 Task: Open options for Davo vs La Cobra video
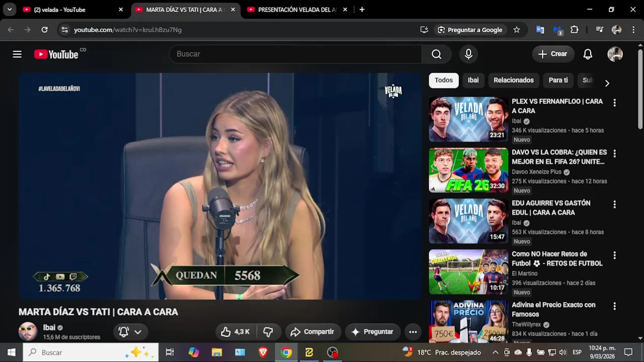tap(614, 153)
